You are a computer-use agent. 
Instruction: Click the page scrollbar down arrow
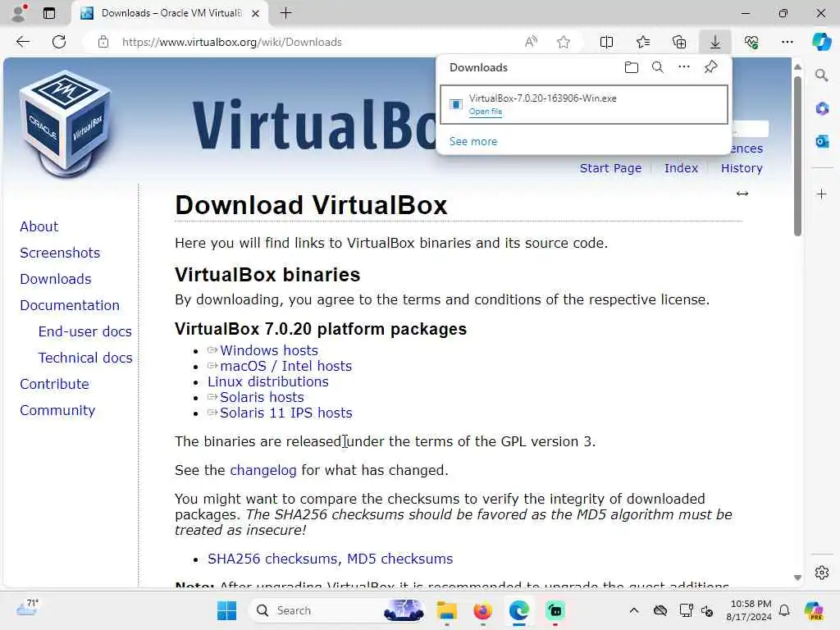(x=797, y=577)
